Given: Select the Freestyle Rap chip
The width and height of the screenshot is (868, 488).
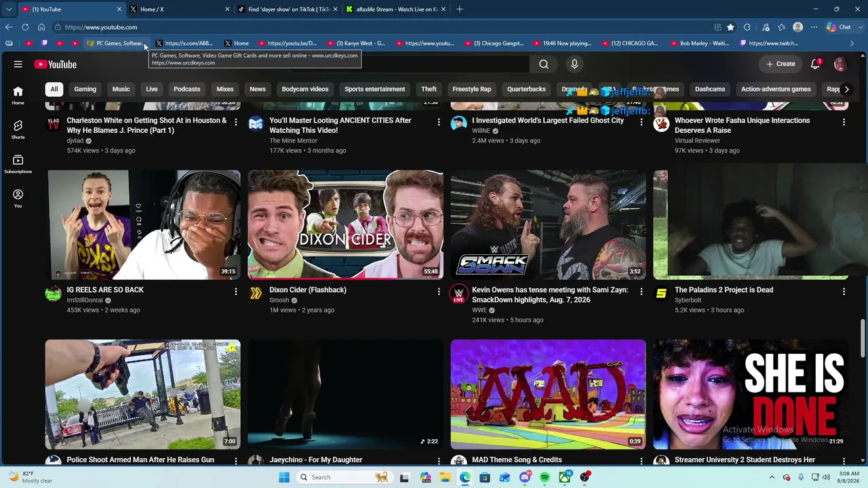Looking at the screenshot, I should tap(471, 89).
